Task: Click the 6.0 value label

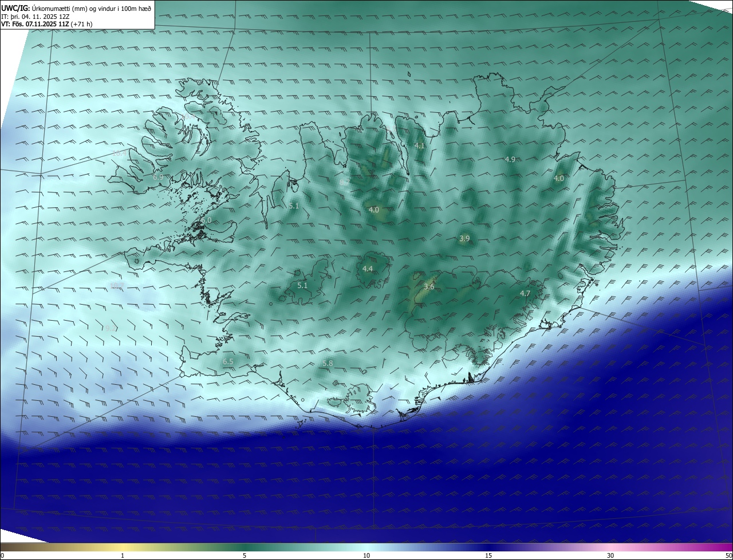Action: 206,220
